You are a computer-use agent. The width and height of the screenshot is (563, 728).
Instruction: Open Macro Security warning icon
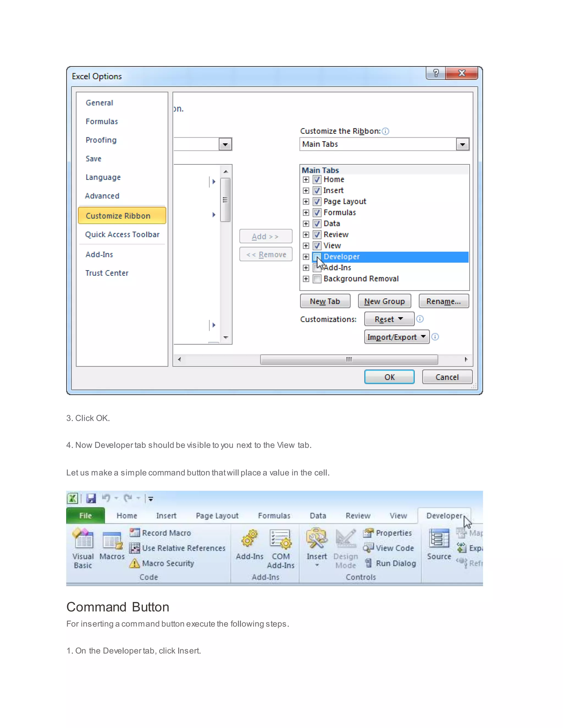(134, 563)
